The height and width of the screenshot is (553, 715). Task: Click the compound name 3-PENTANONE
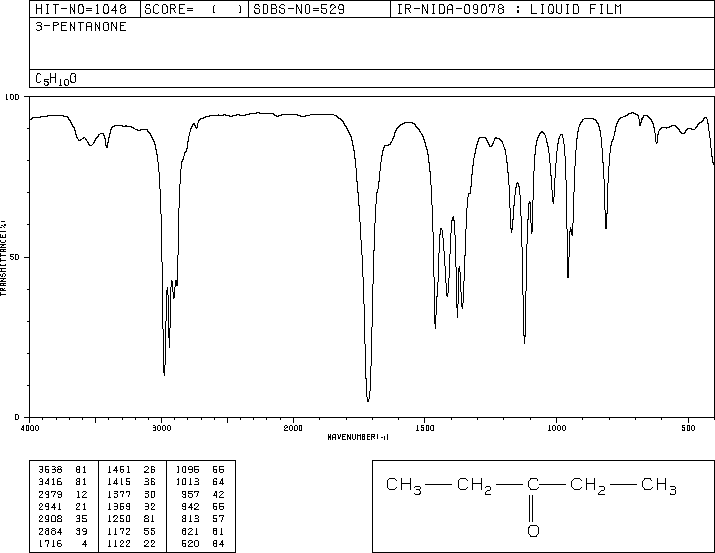click(x=81, y=26)
